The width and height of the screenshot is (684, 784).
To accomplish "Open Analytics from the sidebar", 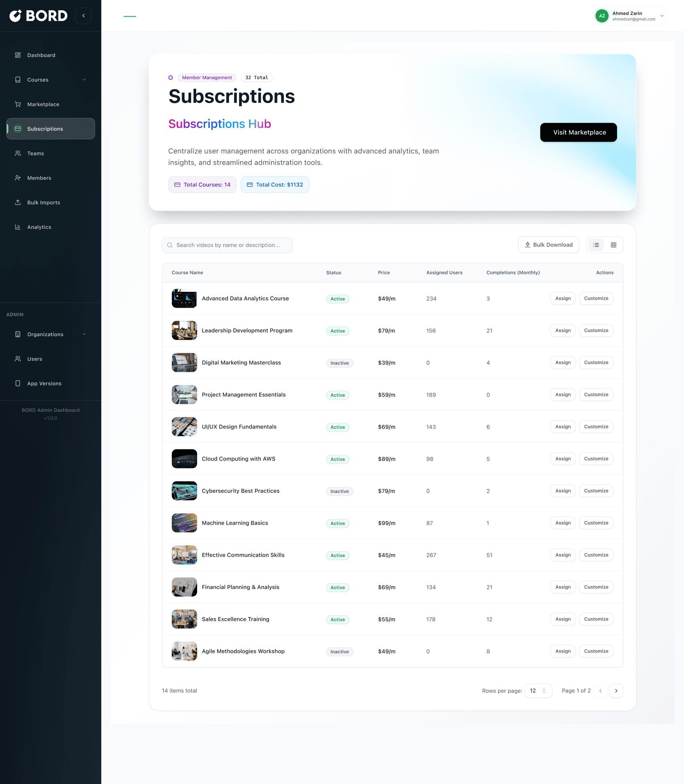I will tap(51, 227).
